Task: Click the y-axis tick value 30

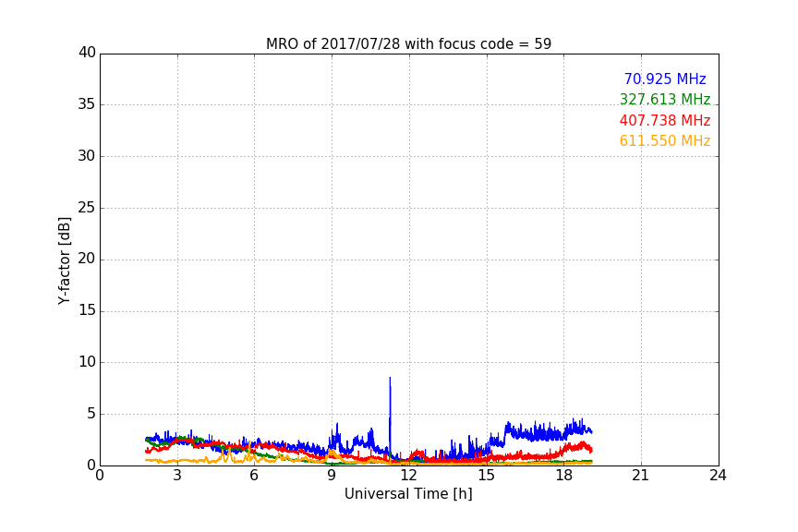Action: coord(87,156)
